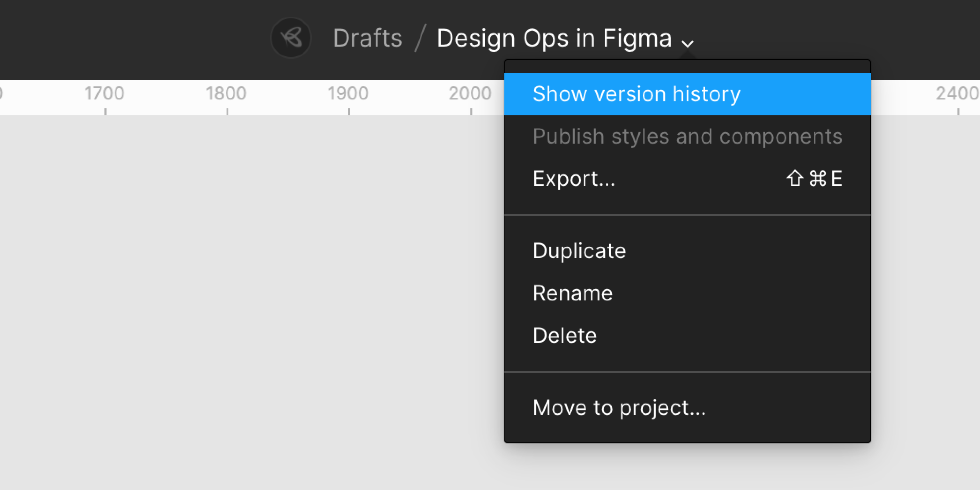Select Move to project...
The height and width of the screenshot is (490, 980).
619,408
